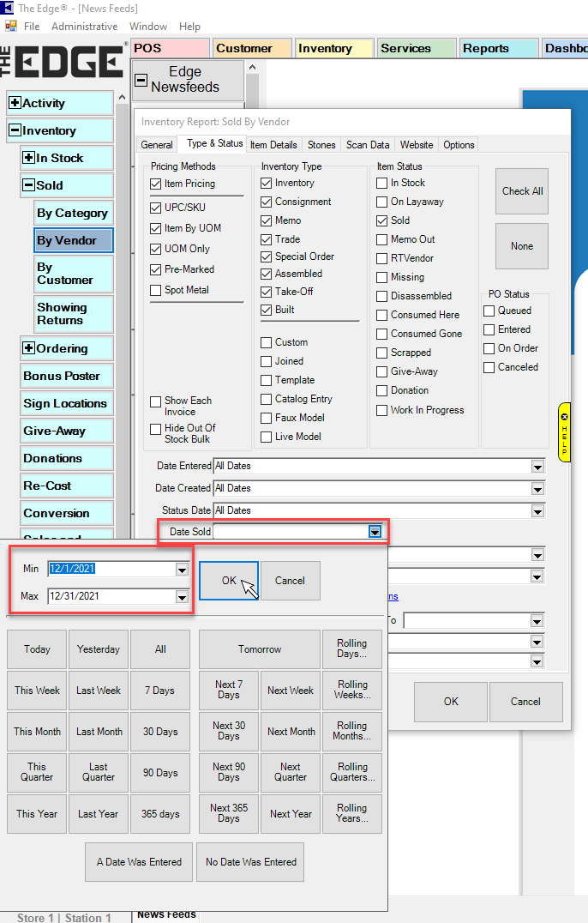The width and height of the screenshot is (588, 923).
Task: Click the Max date input field
Action: (x=111, y=597)
